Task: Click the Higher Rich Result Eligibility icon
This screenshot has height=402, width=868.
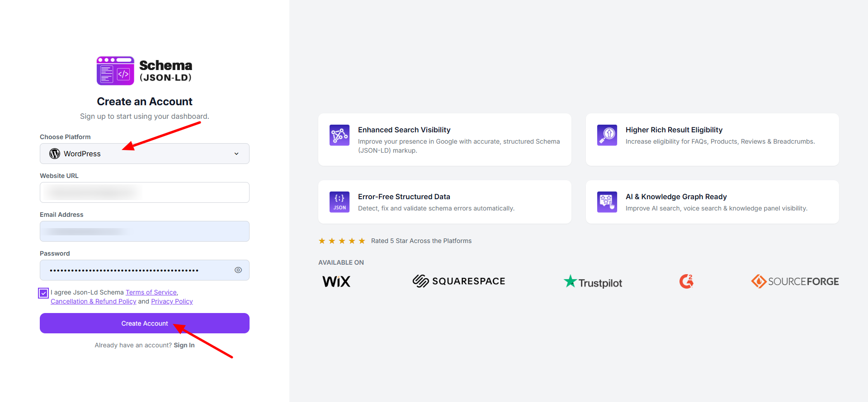Action: tap(607, 135)
